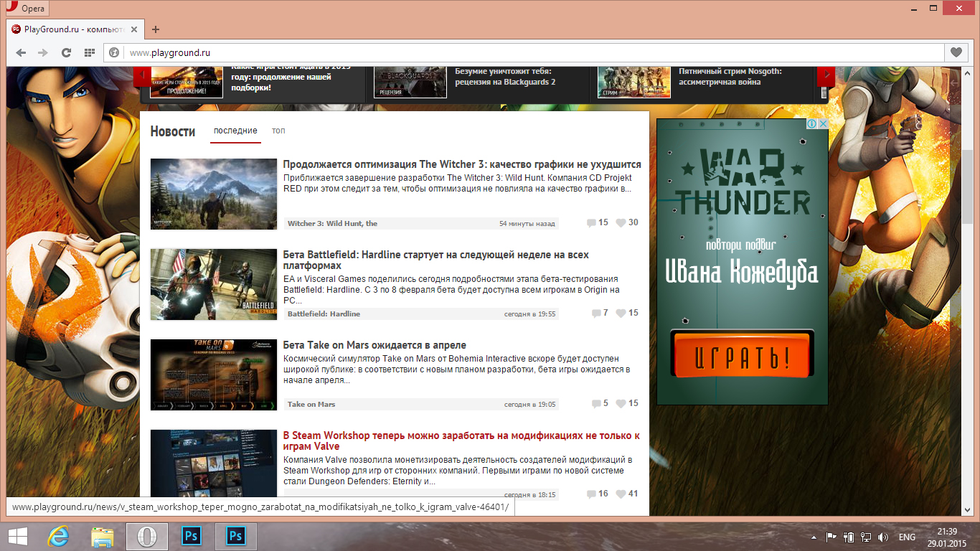View comments on the Take on Mars article
The image size is (980, 551).
click(600, 403)
